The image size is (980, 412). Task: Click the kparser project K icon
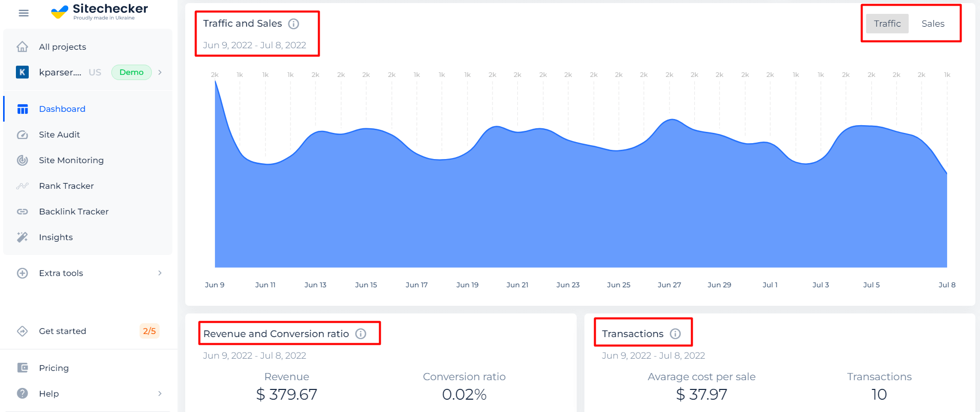(x=22, y=72)
